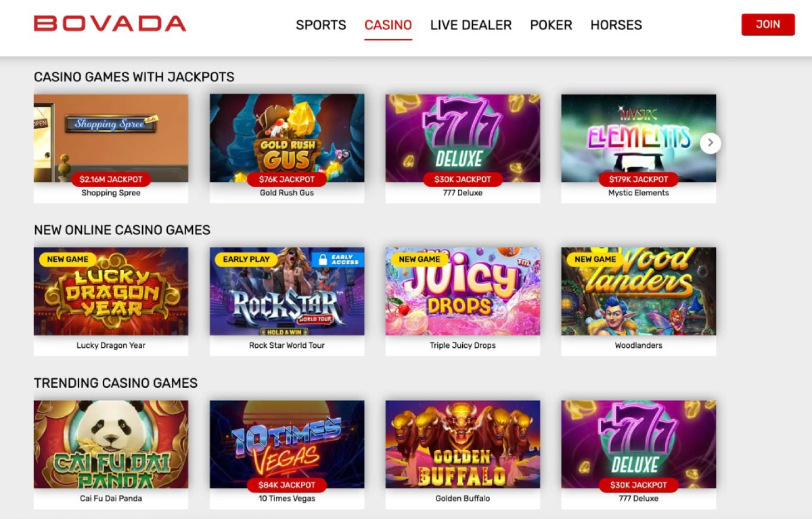
Task: Click the $84K Jackpot badge on 10 Times Vegas
Action: [287, 485]
